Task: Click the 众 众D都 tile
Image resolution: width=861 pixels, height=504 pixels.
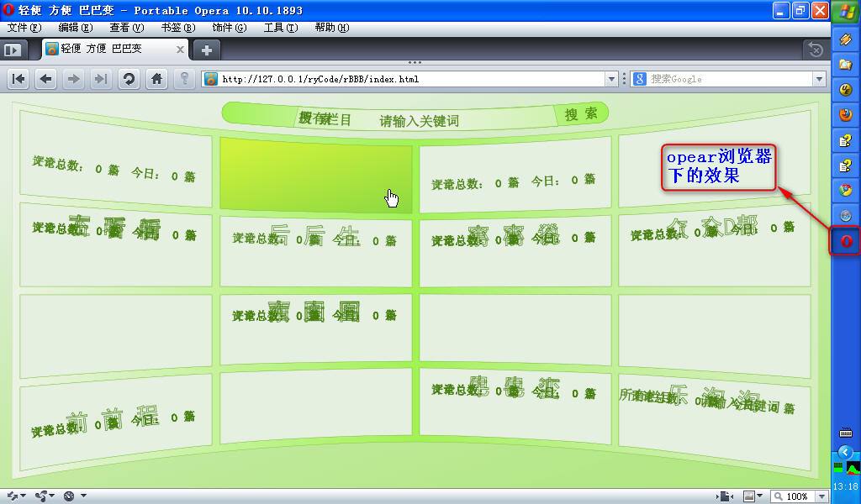Action: click(x=715, y=245)
